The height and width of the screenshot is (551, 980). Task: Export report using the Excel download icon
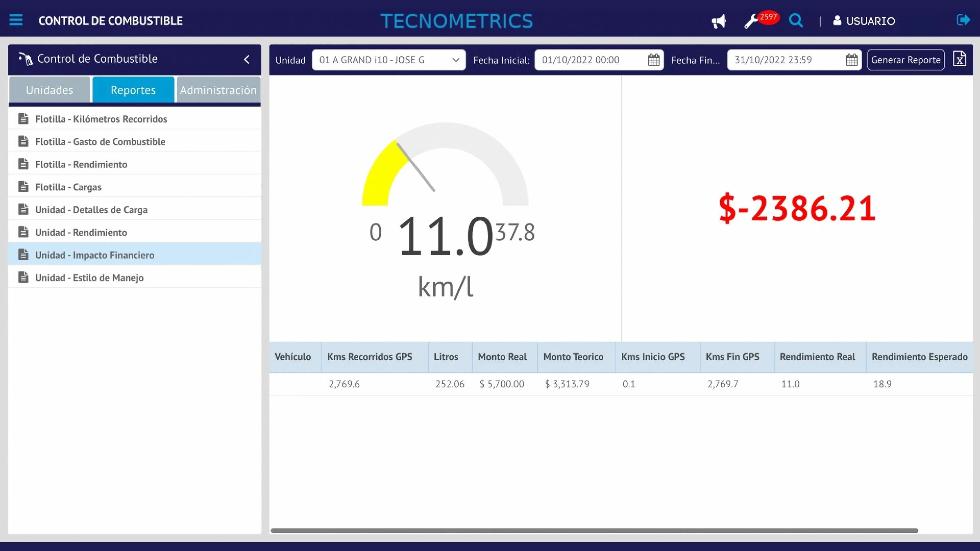click(x=960, y=59)
